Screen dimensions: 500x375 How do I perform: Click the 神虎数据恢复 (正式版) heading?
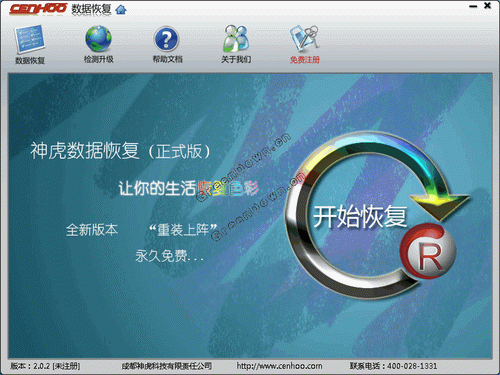[x=121, y=151]
